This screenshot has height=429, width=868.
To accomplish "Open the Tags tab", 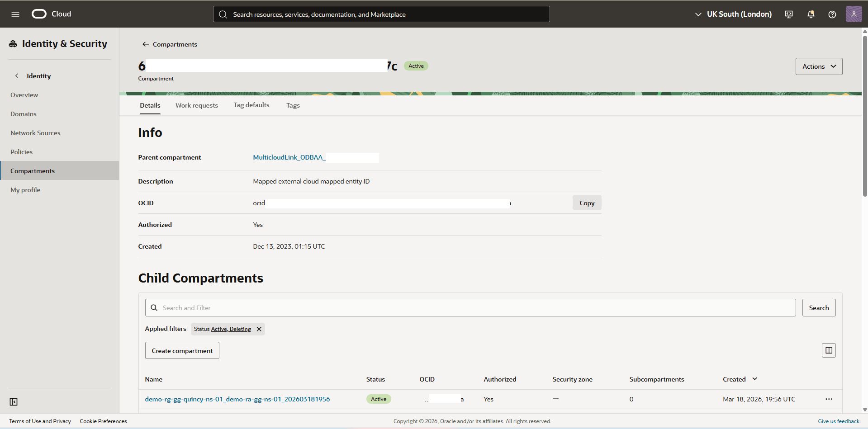I will click(x=293, y=105).
